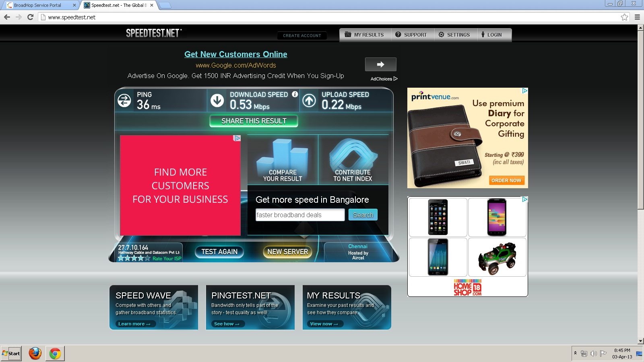
Task: Click the Speedtest.net logo
Action: coord(154,33)
